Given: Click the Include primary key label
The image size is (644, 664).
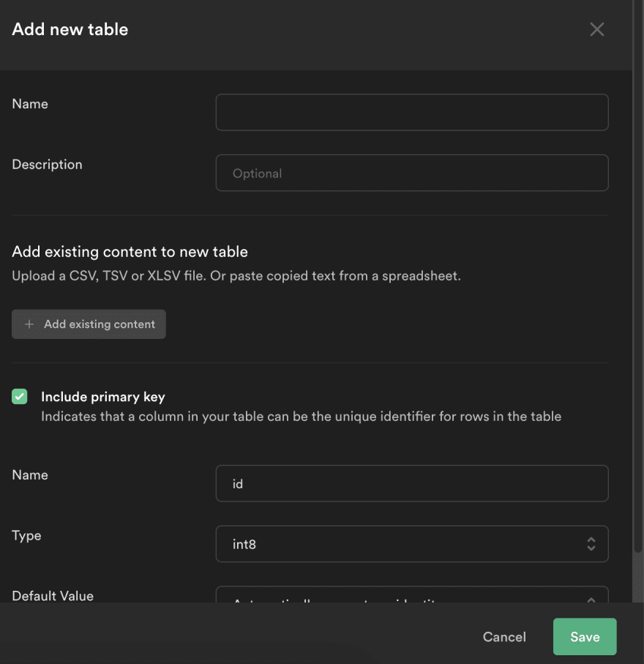Looking at the screenshot, I should coord(103,397).
